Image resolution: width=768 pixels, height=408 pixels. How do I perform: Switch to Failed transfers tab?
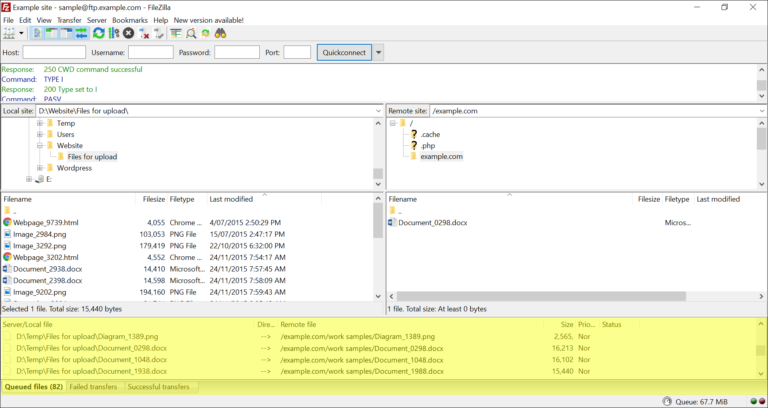[x=93, y=386]
